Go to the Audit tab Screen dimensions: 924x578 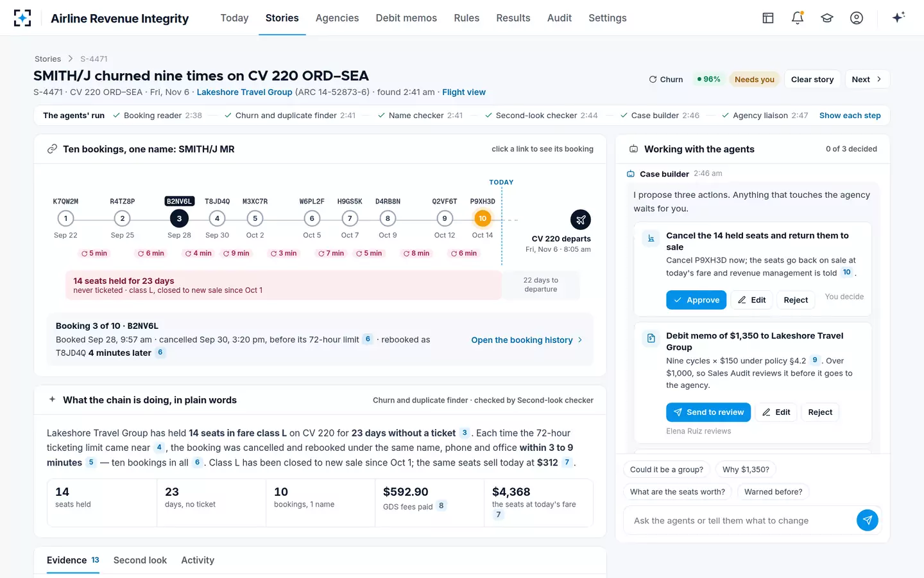pos(560,18)
